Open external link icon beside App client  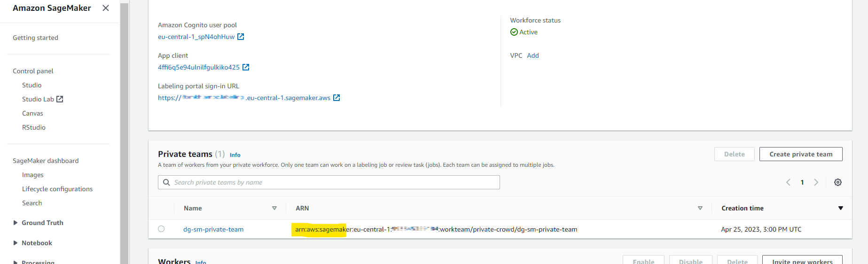click(x=246, y=67)
